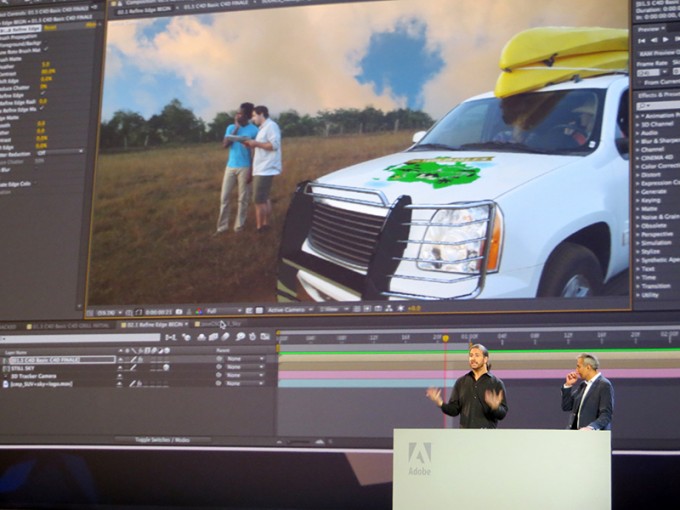The image size is (680, 510).
Task: Select the STILL SKY layer
Action: tap(22, 368)
